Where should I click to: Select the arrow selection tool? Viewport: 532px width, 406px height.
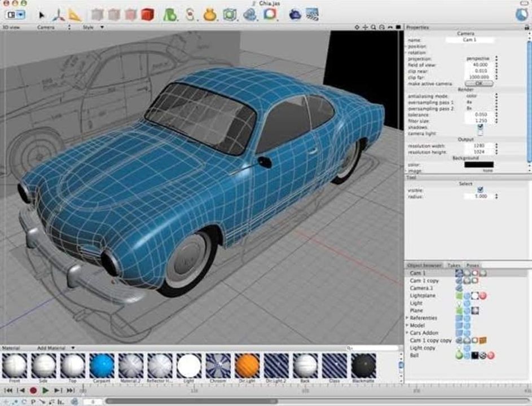coord(42,15)
